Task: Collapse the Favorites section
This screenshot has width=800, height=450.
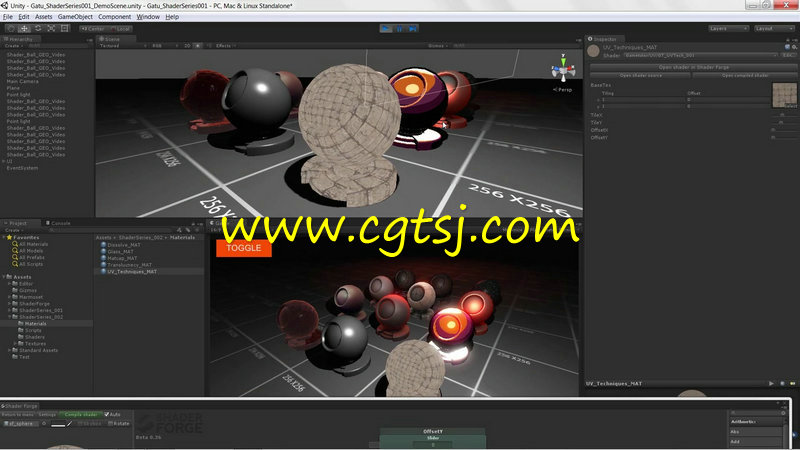Action: (4, 237)
